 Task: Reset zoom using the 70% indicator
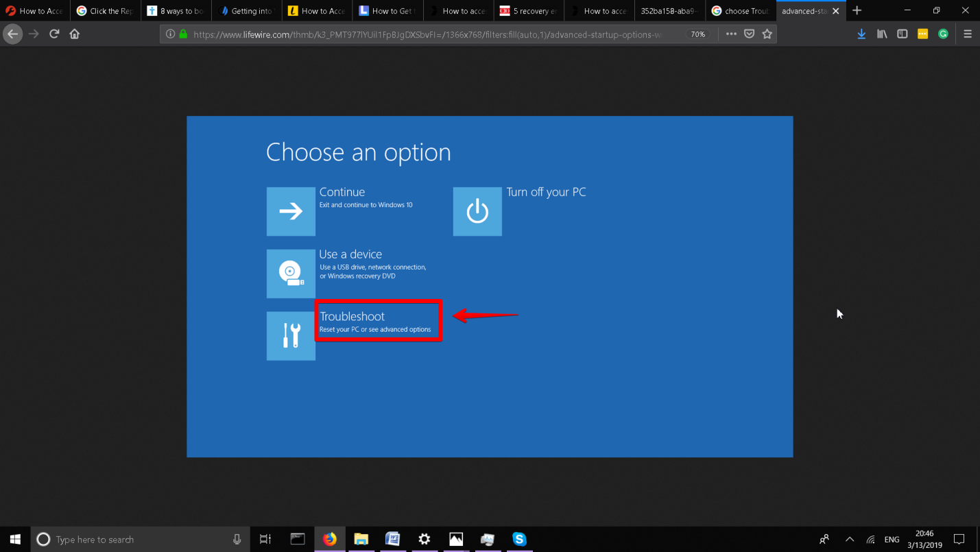697,34
